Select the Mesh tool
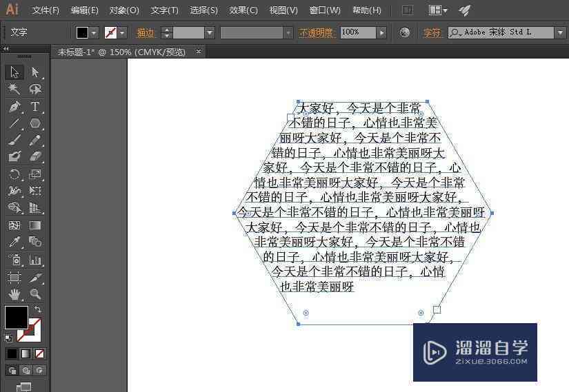The image size is (569, 392). [14, 225]
